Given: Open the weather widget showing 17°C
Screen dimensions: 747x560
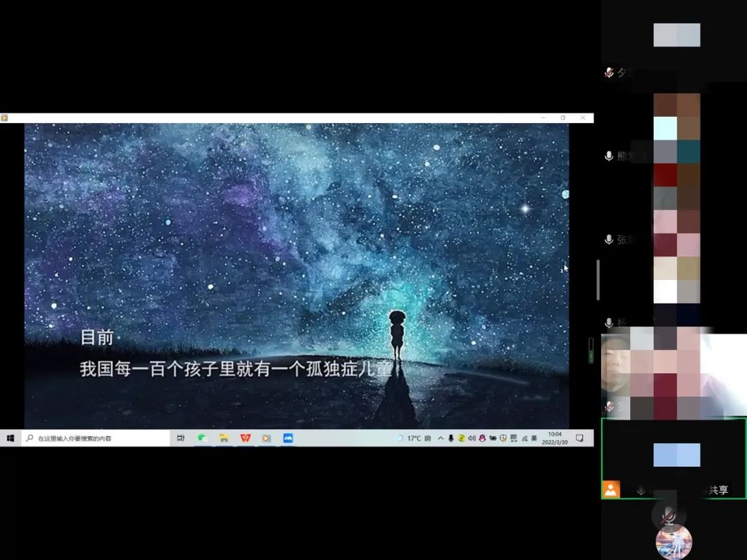Looking at the screenshot, I should point(412,438).
